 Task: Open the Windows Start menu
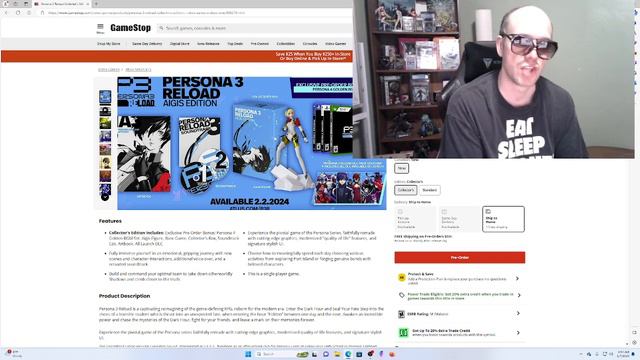pos(248,354)
